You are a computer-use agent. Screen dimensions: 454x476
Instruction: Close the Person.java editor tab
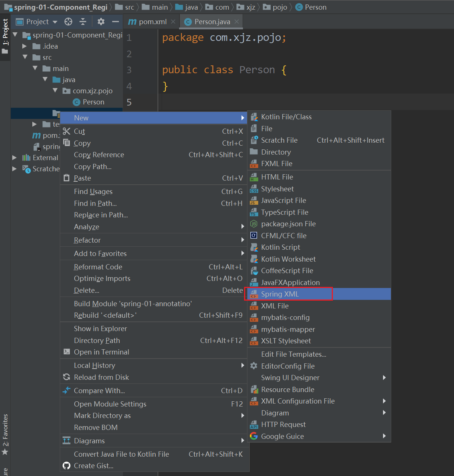click(237, 22)
